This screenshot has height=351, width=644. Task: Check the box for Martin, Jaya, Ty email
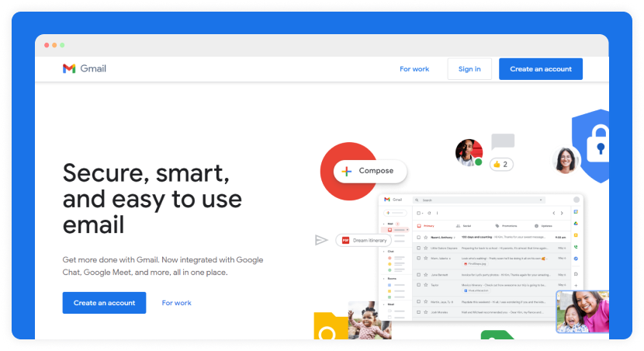[418, 301]
